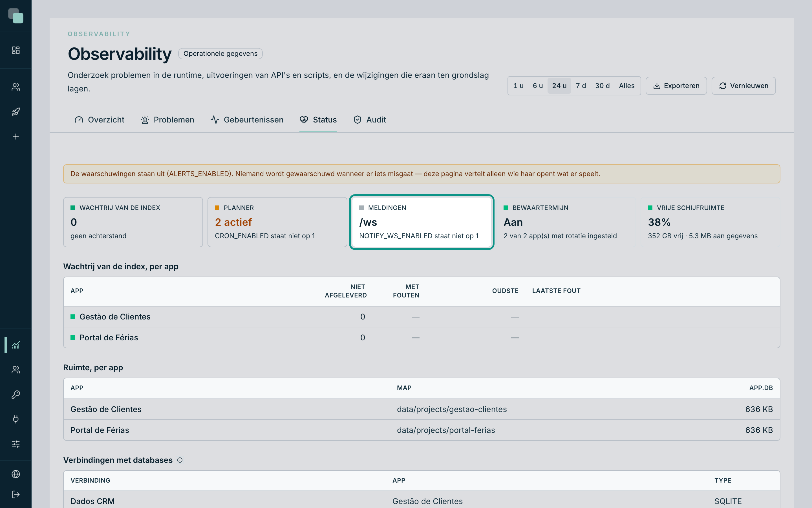Click the globe language icon
The width and height of the screenshot is (812, 508).
pyautogui.click(x=16, y=474)
